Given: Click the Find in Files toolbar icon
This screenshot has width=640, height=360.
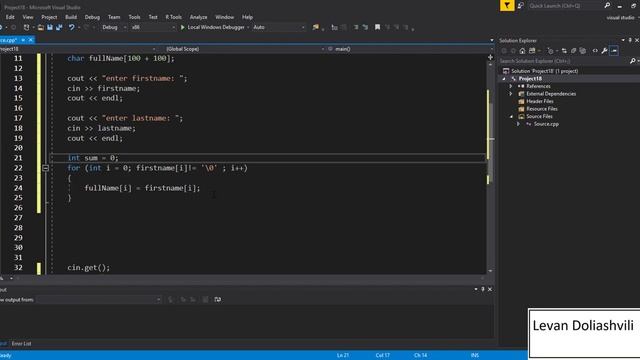Looking at the screenshot, I should [x=316, y=27].
